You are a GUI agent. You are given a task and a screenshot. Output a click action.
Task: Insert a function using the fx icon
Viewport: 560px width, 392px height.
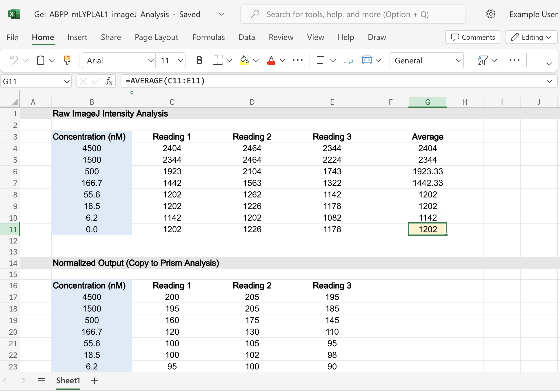pos(109,81)
